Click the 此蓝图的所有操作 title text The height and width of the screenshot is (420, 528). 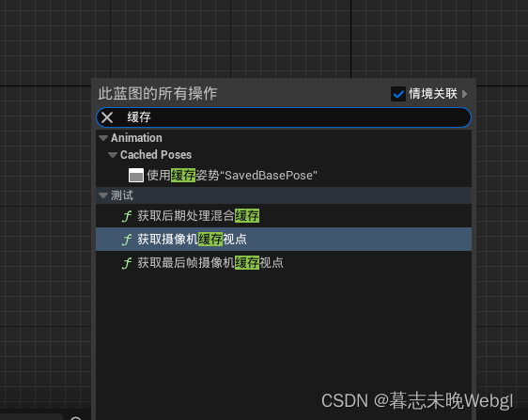(158, 94)
